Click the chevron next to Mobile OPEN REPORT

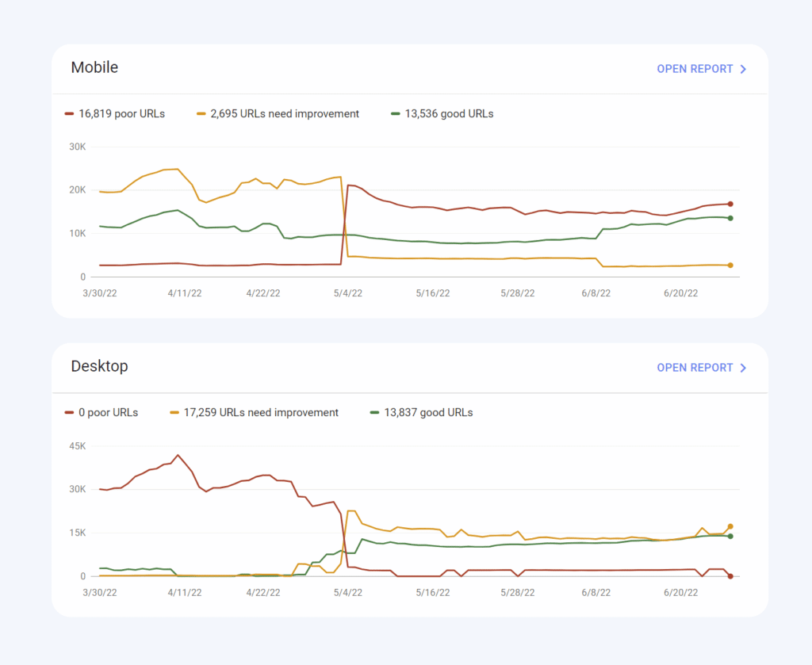click(x=743, y=69)
